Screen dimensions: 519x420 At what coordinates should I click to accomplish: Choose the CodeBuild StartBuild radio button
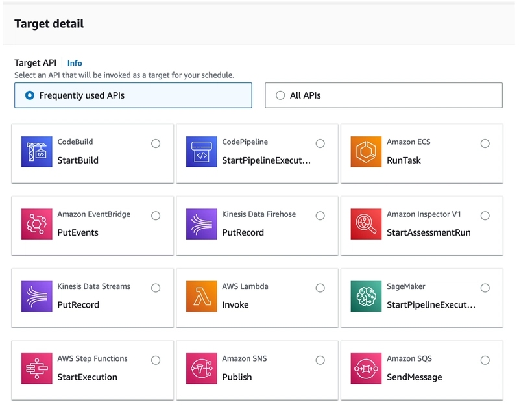[x=156, y=143]
